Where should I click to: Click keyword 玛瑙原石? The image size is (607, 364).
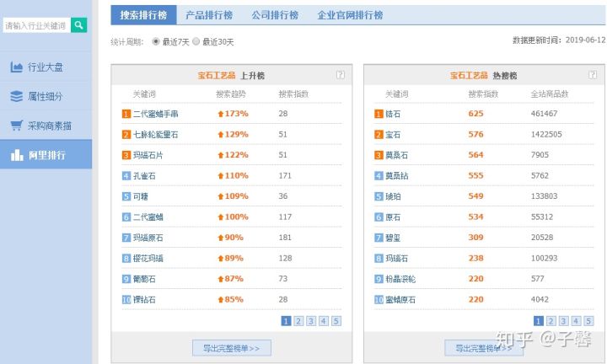148,238
